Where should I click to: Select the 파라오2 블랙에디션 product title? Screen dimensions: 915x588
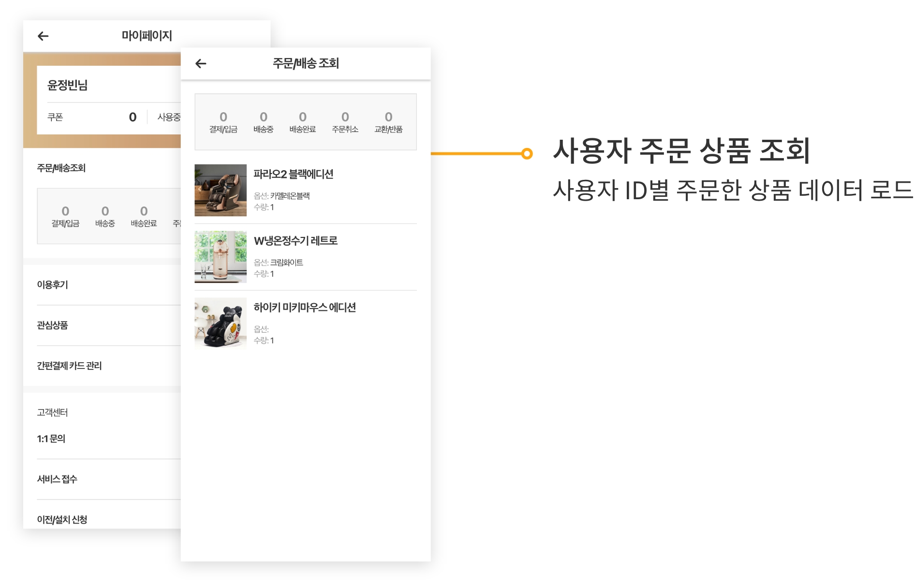(x=294, y=174)
